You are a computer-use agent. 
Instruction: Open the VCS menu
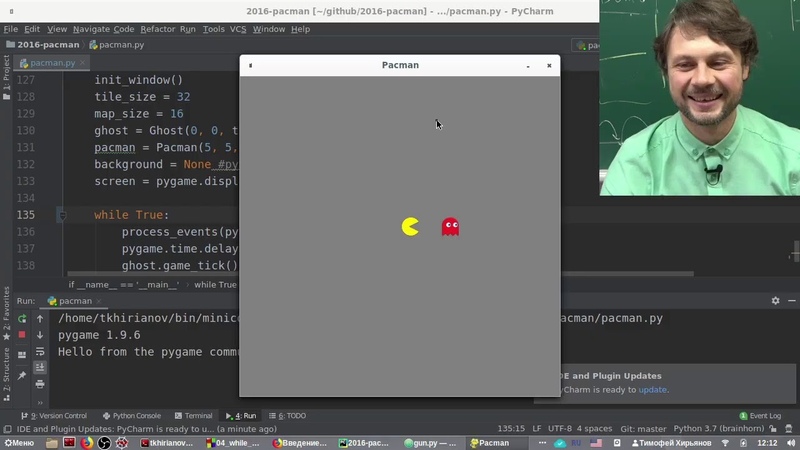click(238, 29)
